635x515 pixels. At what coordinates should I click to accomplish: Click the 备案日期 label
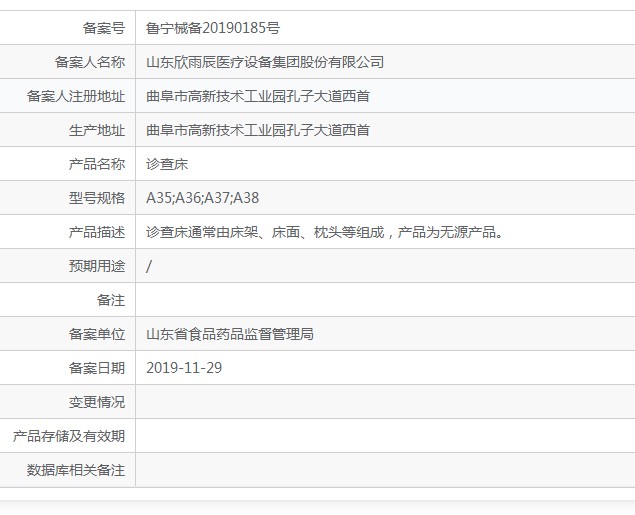pyautogui.click(x=97, y=368)
